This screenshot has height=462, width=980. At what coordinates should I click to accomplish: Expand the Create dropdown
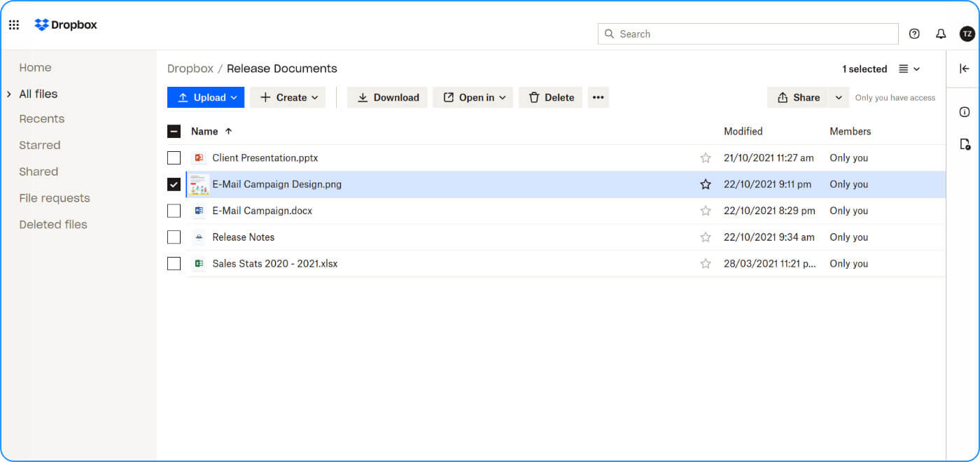pos(288,97)
